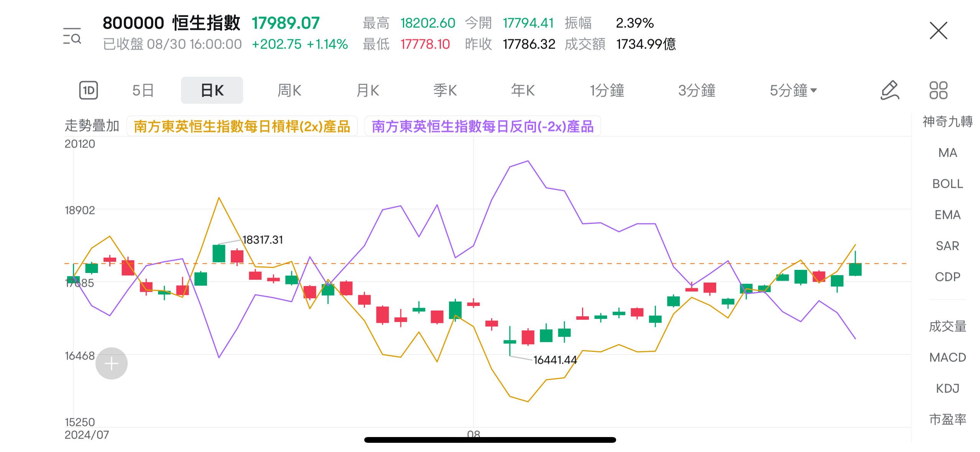Enable the KDJ indicator
This screenshot has width=980, height=452.
948,388
